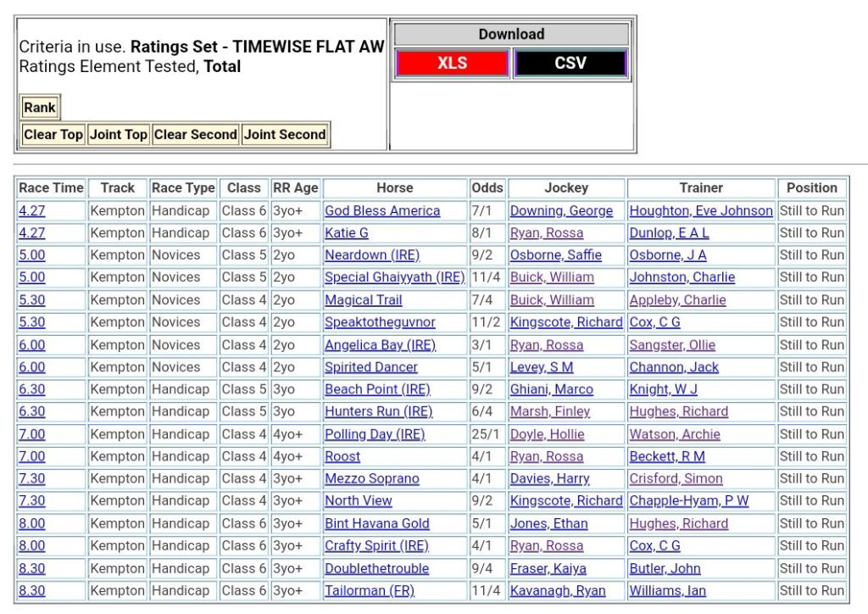View trainer Crisford, Simon
Image resolution: width=868 pixels, height=614 pixels.
(676, 478)
